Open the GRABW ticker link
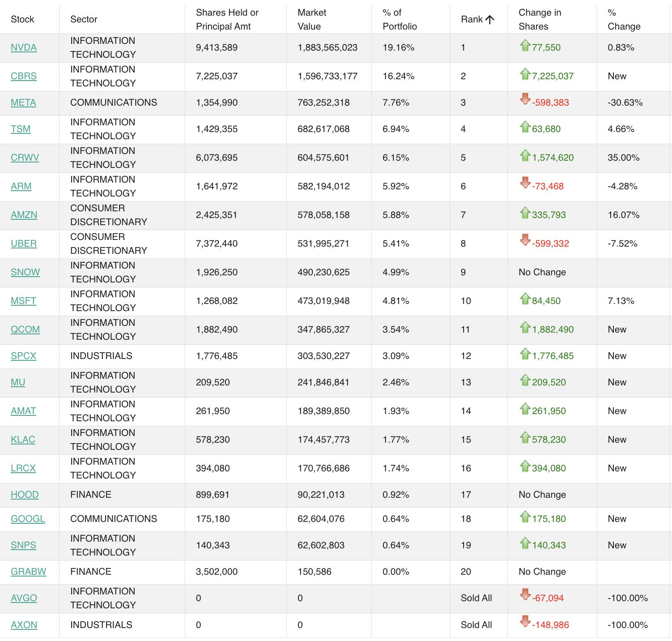The height and width of the screenshot is (641, 672). pyautogui.click(x=28, y=572)
